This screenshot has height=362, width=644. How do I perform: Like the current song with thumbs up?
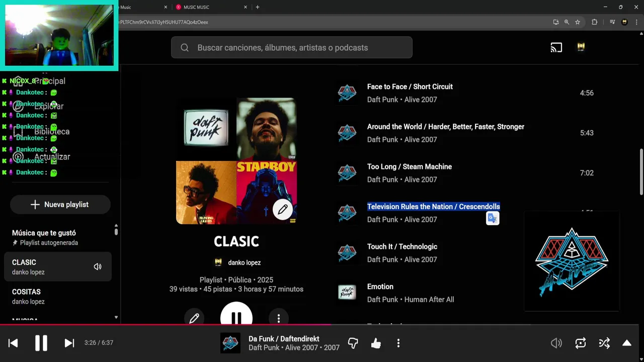[x=376, y=343]
